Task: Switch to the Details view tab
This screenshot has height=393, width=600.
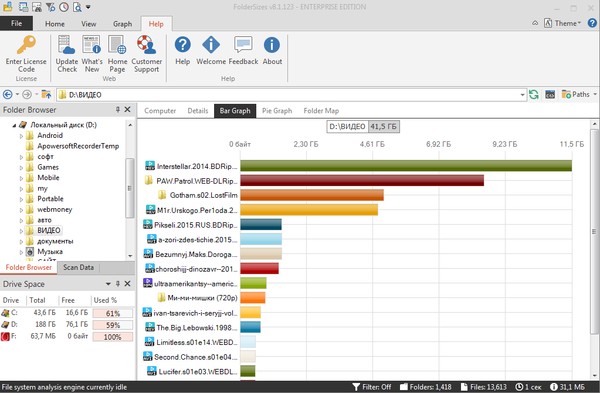Action: (197, 111)
